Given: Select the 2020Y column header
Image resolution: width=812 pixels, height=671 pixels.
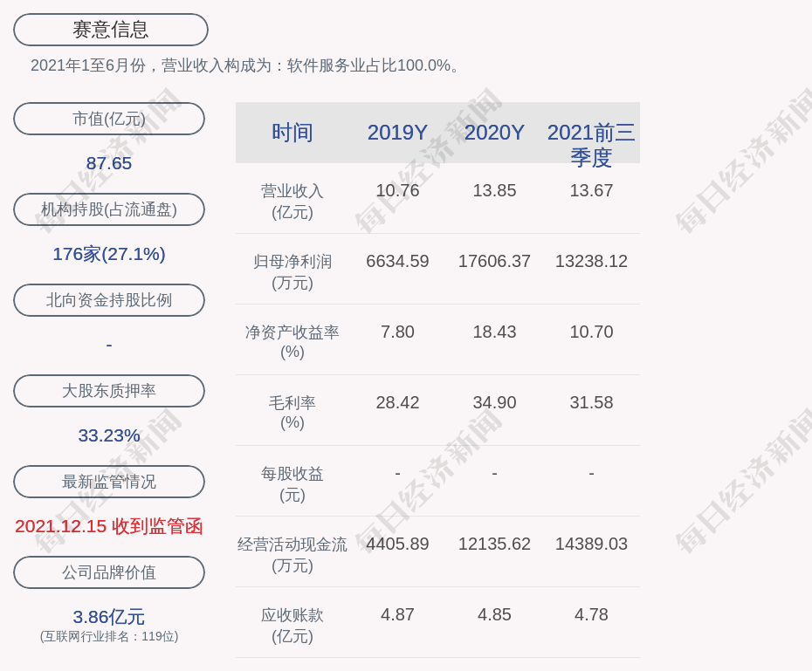Looking at the screenshot, I should (494, 133).
